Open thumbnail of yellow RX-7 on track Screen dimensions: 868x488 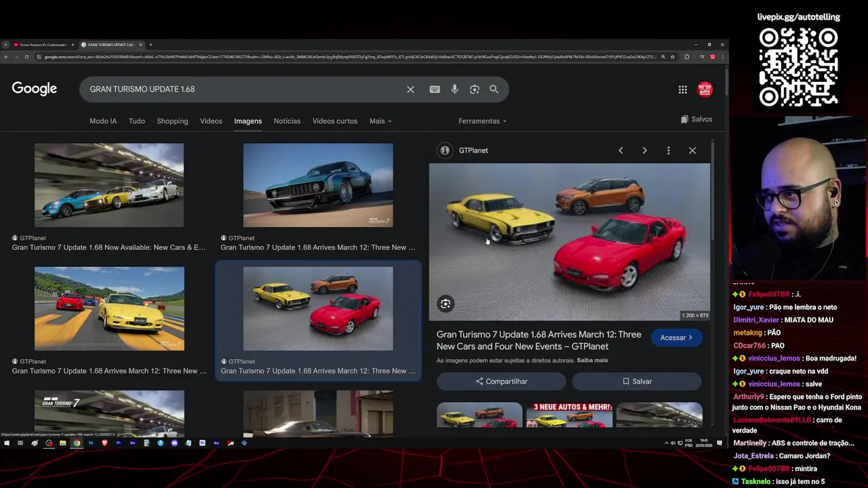(x=109, y=308)
